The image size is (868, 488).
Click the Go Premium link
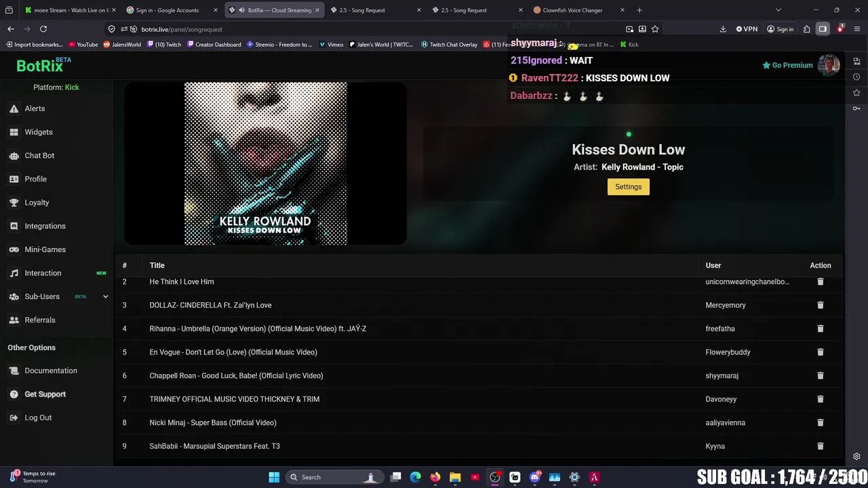pyautogui.click(x=787, y=65)
